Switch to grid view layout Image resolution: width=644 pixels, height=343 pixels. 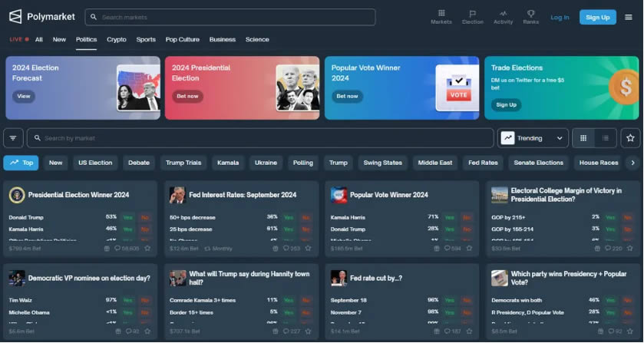click(583, 138)
